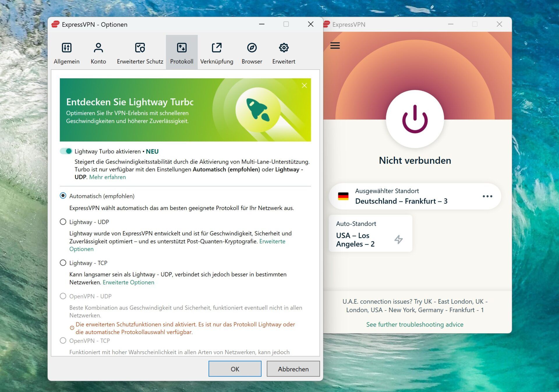This screenshot has height=392, width=559.
Task: Toggle Lightway Turbo aktivieren switch
Action: pos(66,151)
